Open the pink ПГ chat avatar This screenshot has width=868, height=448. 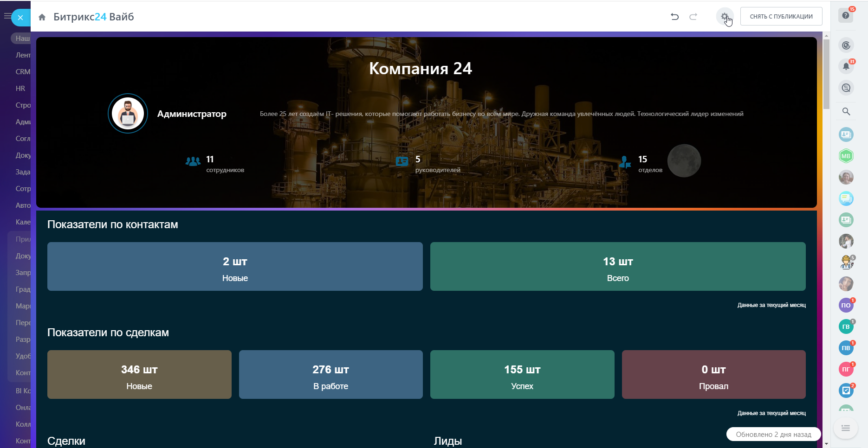(x=846, y=369)
